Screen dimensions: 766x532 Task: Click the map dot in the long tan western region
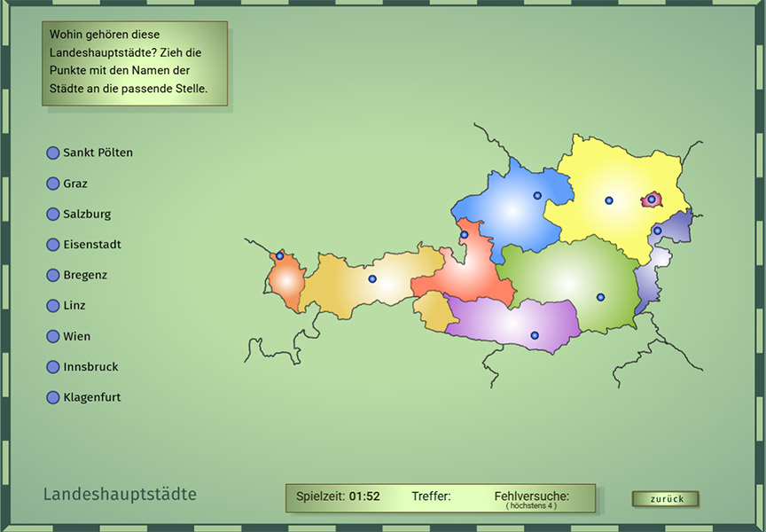(372, 279)
